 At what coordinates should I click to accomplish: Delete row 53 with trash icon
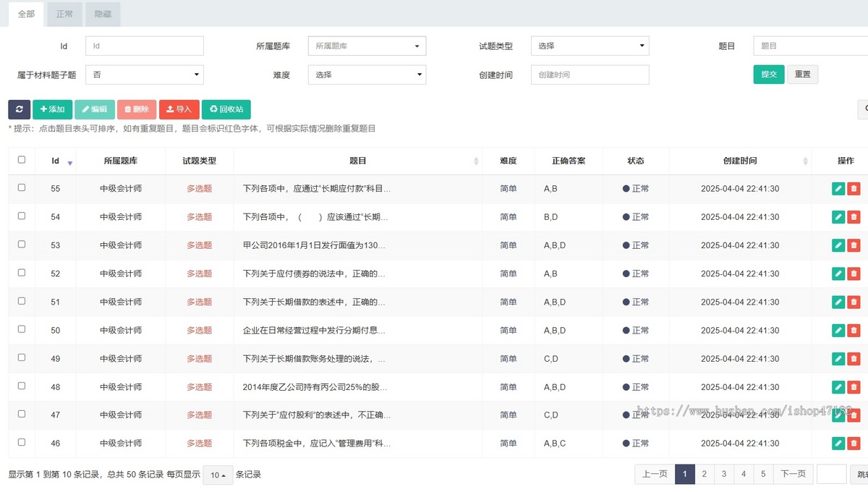(x=854, y=245)
